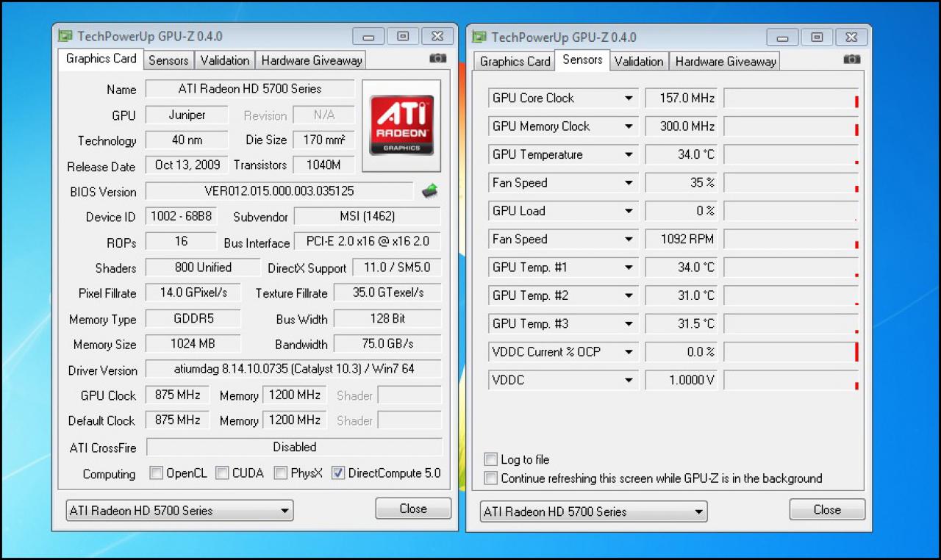Click the 1.0000 V VDDC reading
Image resolution: width=941 pixels, height=560 pixels.
point(680,380)
